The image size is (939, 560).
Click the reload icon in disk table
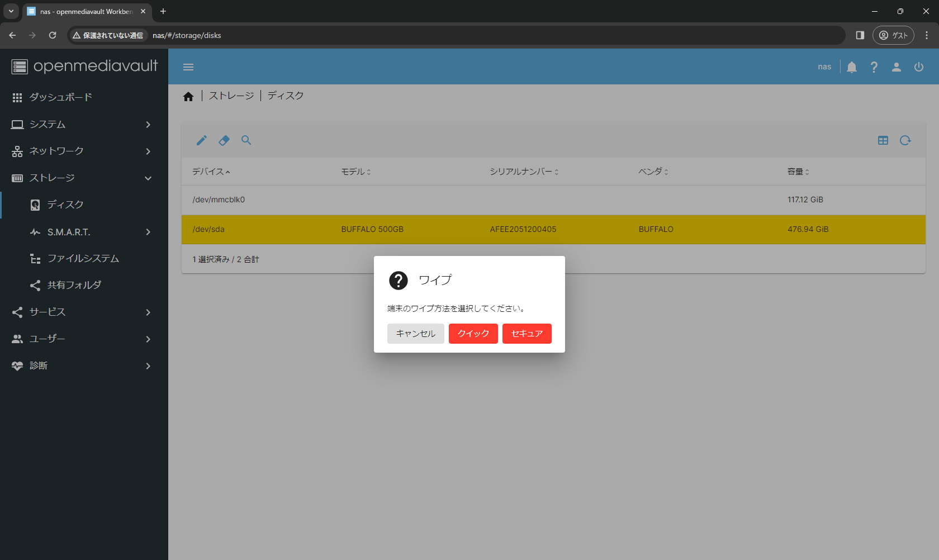coord(905,140)
